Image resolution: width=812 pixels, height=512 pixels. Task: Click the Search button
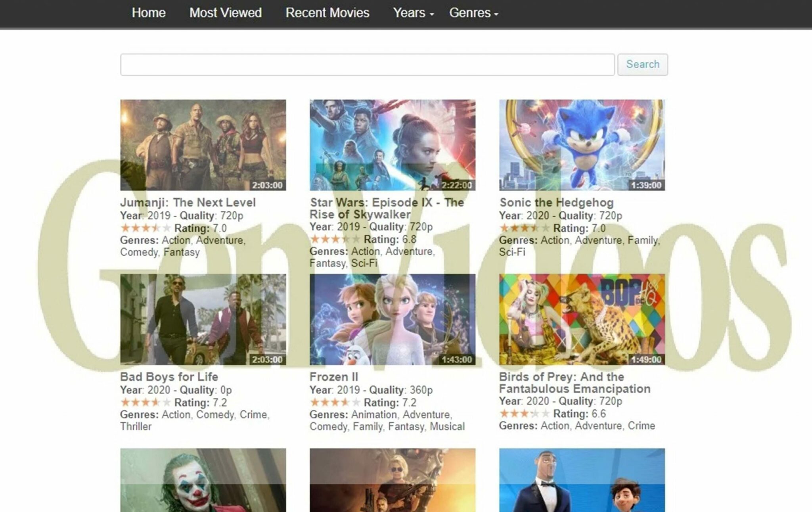pos(643,65)
